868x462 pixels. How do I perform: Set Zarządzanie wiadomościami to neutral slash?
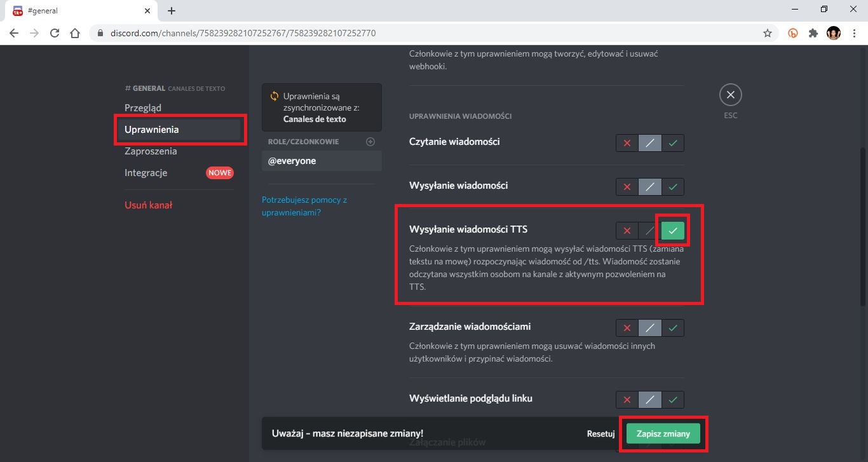pos(650,328)
